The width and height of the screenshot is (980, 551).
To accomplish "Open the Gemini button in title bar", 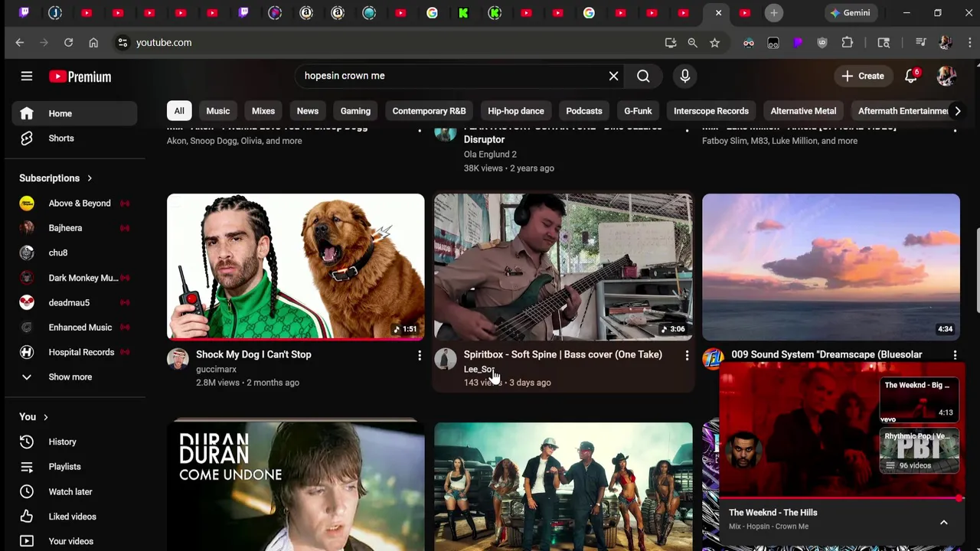I will (x=850, y=13).
